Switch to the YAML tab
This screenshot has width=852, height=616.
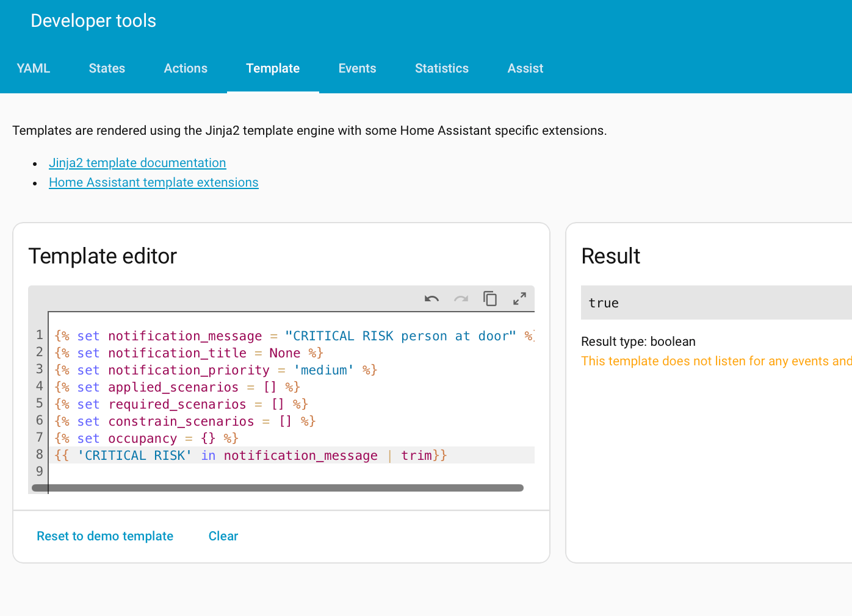tap(34, 68)
